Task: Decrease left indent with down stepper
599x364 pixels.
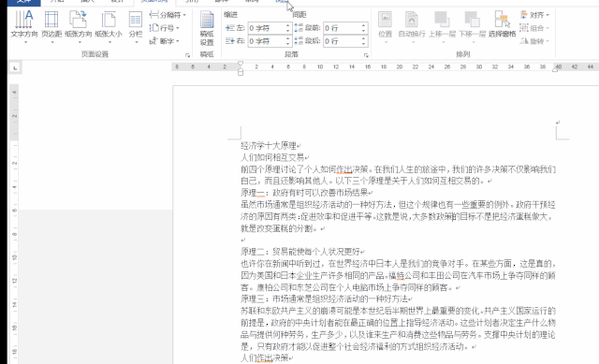Action: pyautogui.click(x=288, y=31)
